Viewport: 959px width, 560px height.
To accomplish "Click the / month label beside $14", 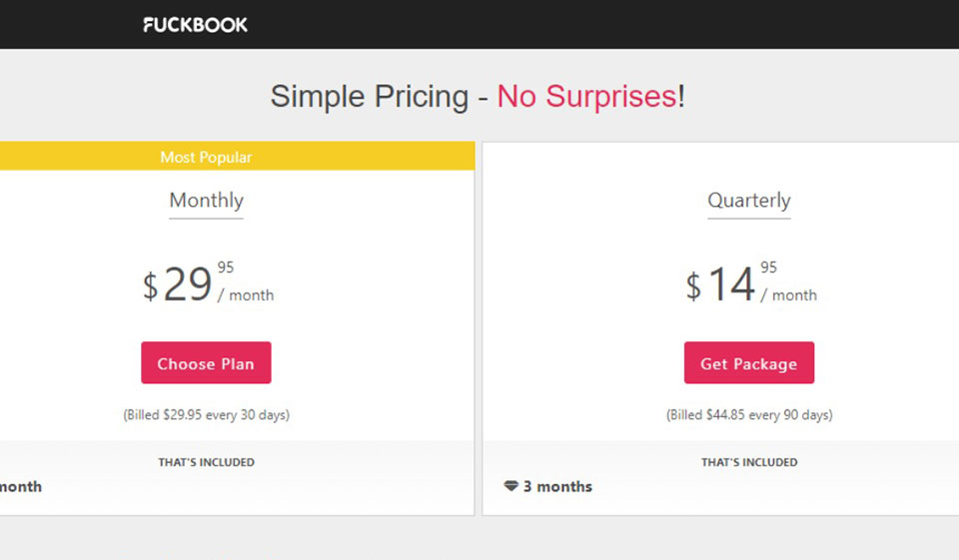I will click(x=789, y=295).
